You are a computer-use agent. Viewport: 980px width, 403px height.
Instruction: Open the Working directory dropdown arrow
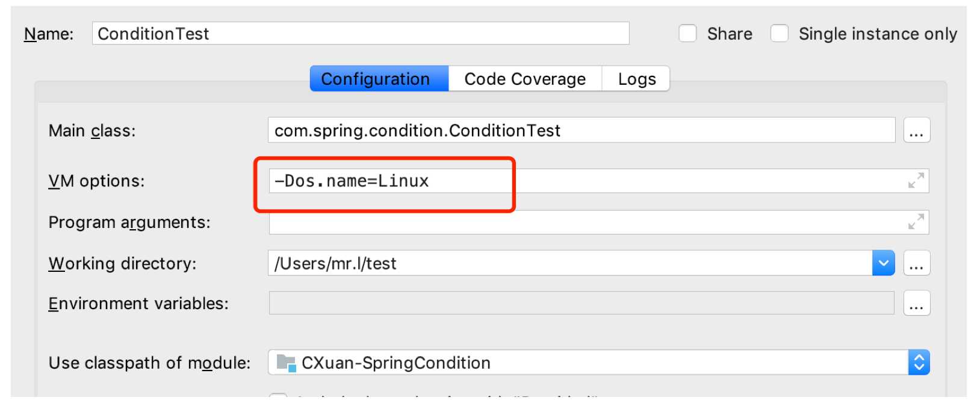click(883, 263)
